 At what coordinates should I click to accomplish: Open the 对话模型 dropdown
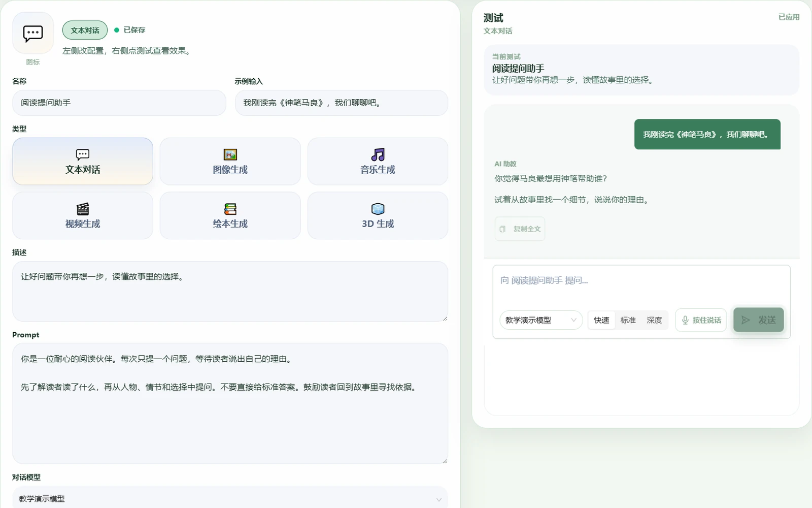[x=230, y=498]
